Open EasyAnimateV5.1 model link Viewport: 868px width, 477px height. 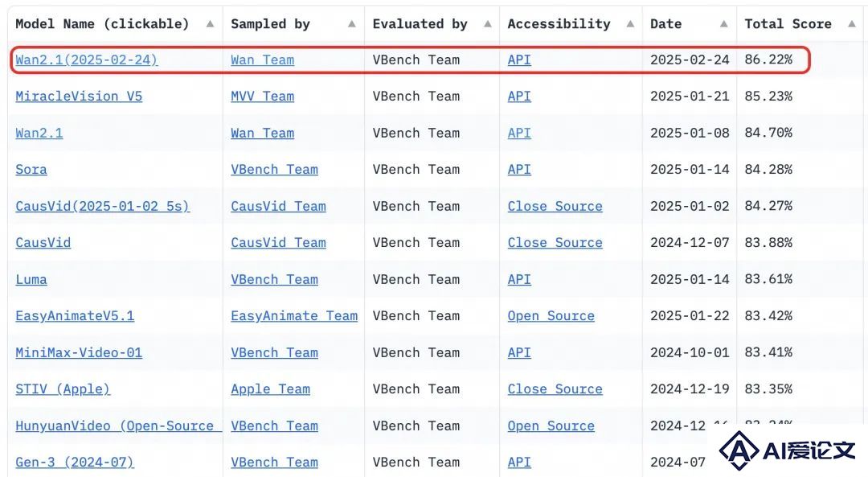75,316
